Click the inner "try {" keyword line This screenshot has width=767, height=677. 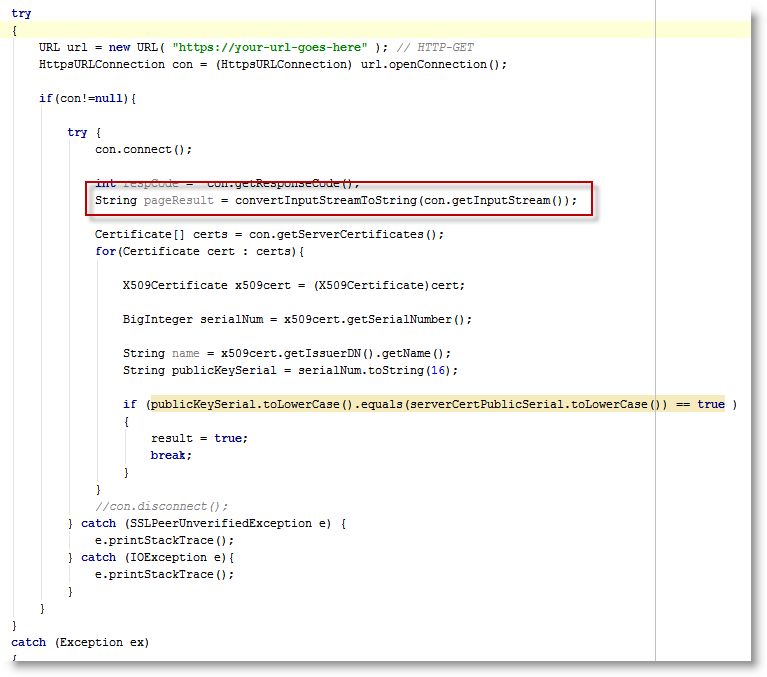[84, 133]
